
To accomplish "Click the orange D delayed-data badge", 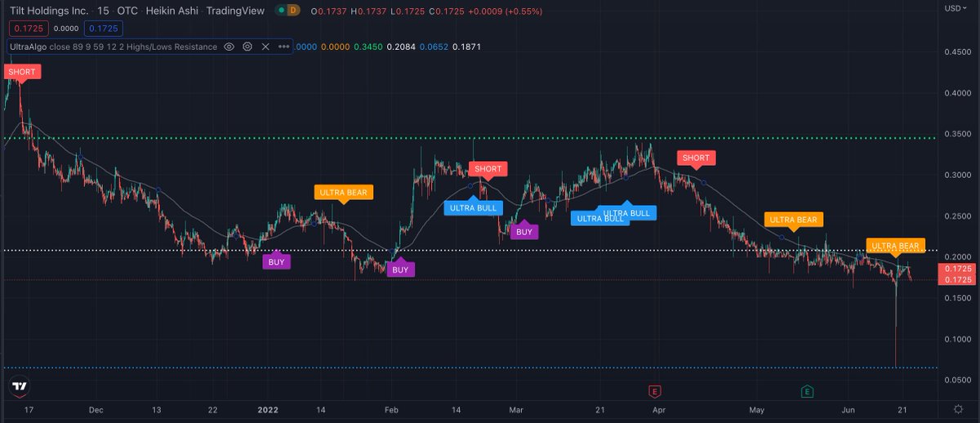I will [294, 11].
